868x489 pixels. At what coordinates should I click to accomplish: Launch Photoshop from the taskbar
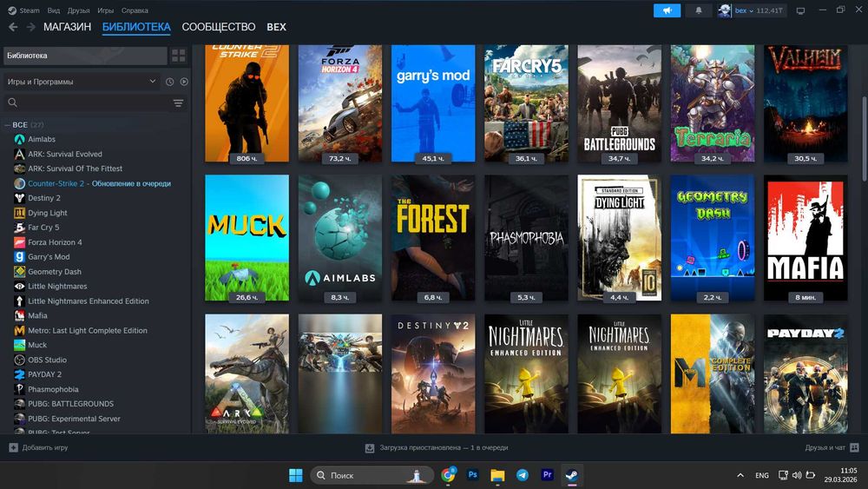[472, 474]
